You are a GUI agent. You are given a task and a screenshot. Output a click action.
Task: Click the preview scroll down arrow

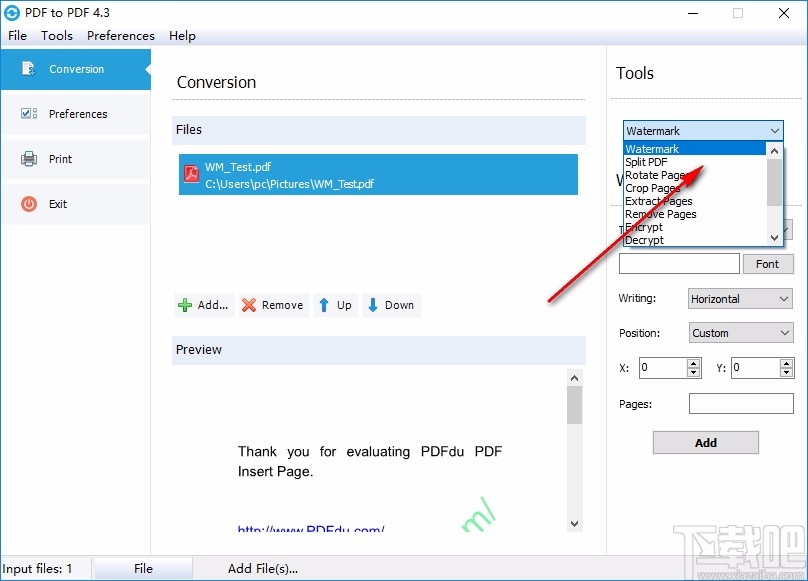click(575, 524)
